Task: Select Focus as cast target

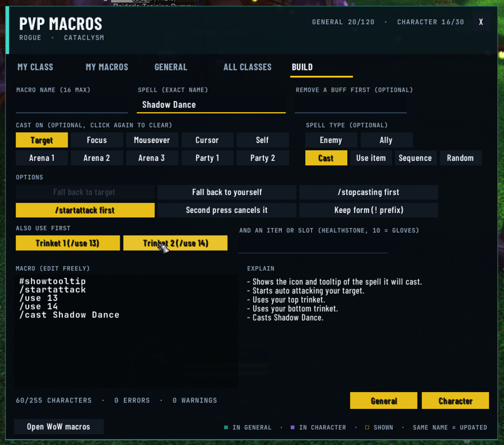Action: 97,140
